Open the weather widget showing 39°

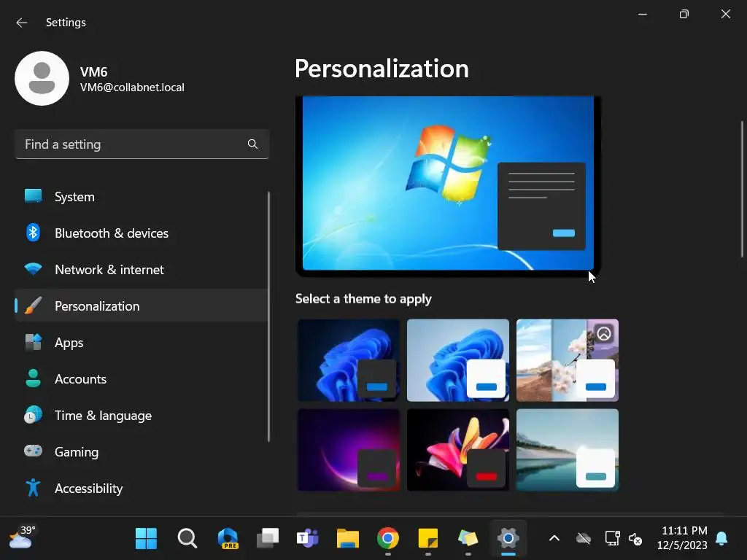[23, 538]
